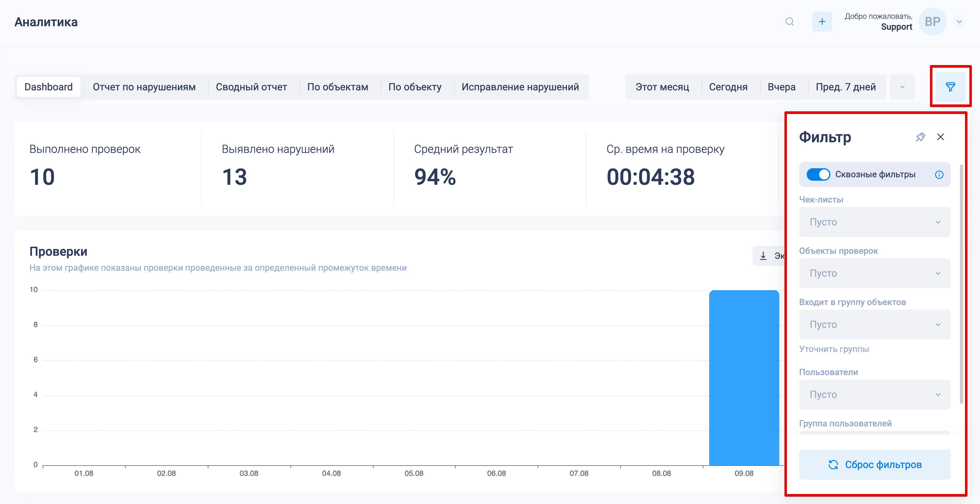
Task: Close the Фильтр panel
Action: coord(941,137)
